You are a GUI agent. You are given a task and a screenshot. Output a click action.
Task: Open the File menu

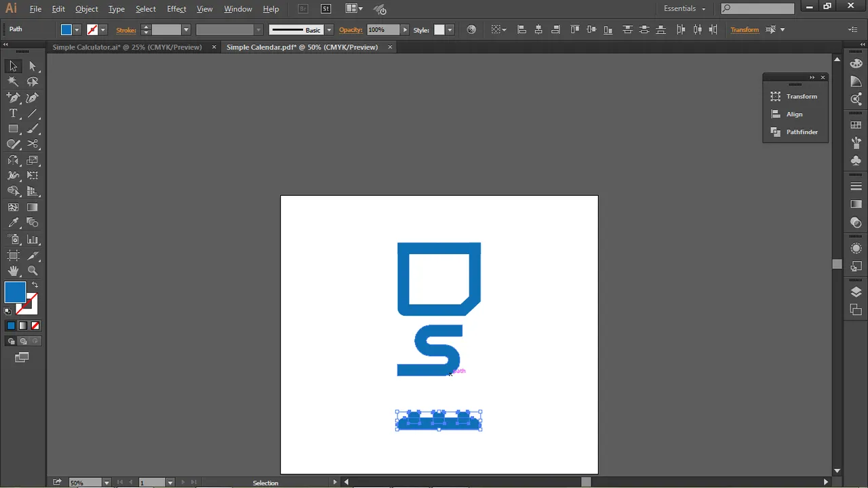coord(35,9)
